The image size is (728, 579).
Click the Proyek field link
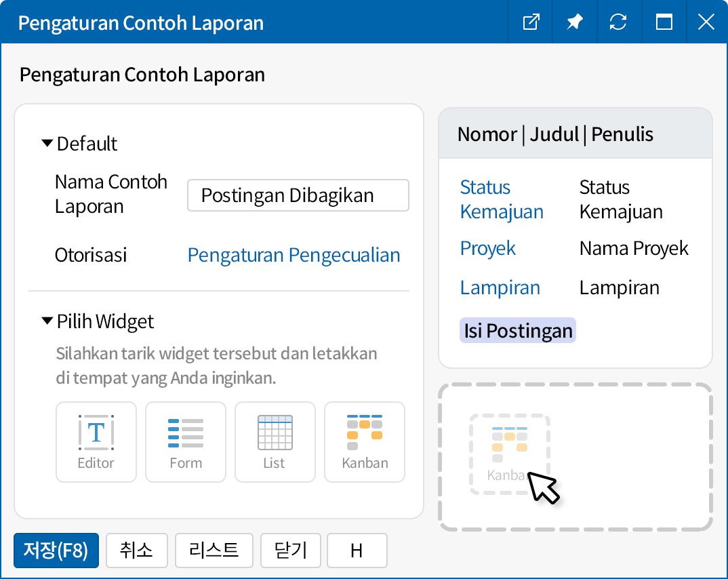(x=488, y=248)
